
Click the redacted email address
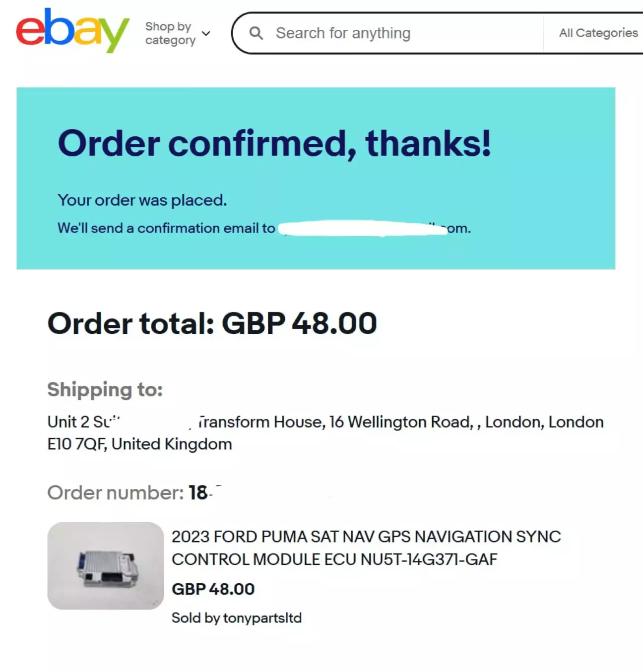click(363, 229)
